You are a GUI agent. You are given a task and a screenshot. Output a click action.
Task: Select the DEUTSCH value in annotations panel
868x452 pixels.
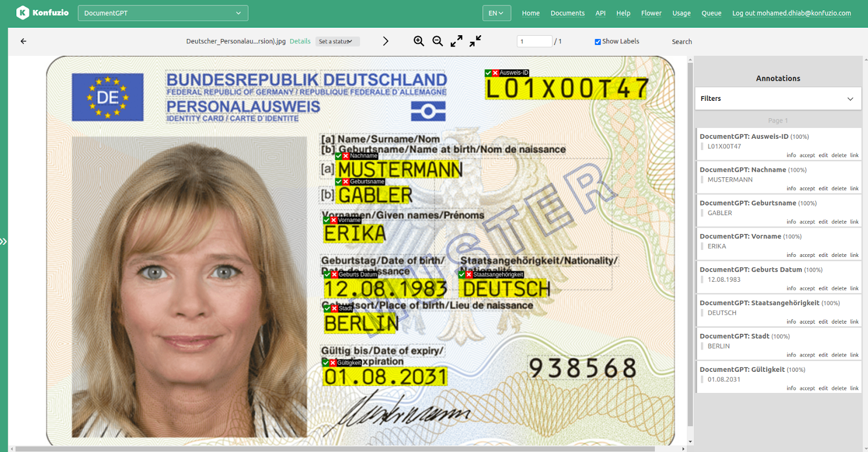click(x=722, y=313)
